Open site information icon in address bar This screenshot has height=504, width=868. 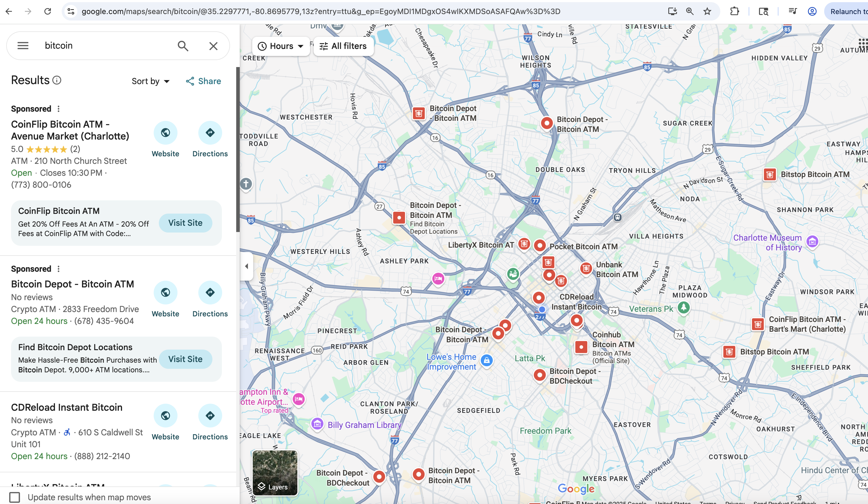[71, 11]
